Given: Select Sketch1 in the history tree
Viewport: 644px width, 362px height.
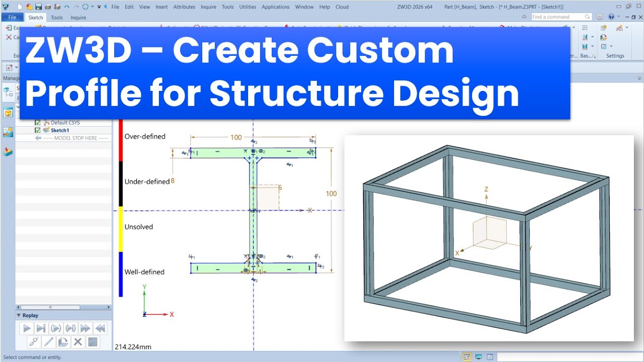Looking at the screenshot, I should pos(60,130).
